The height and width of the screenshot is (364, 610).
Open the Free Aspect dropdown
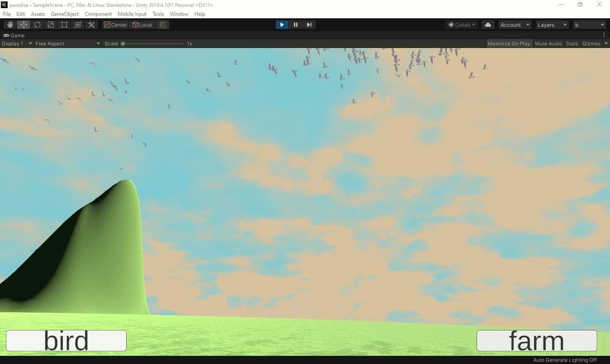pos(68,43)
